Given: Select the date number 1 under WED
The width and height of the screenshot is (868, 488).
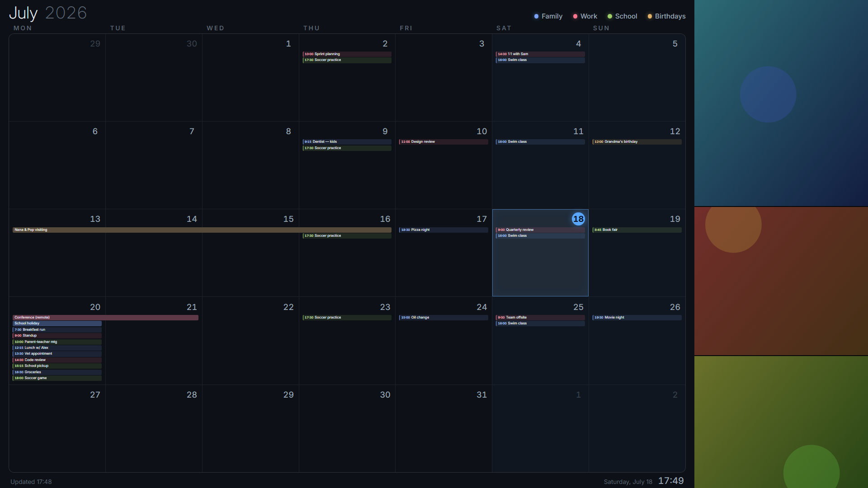Looking at the screenshot, I should (x=288, y=44).
